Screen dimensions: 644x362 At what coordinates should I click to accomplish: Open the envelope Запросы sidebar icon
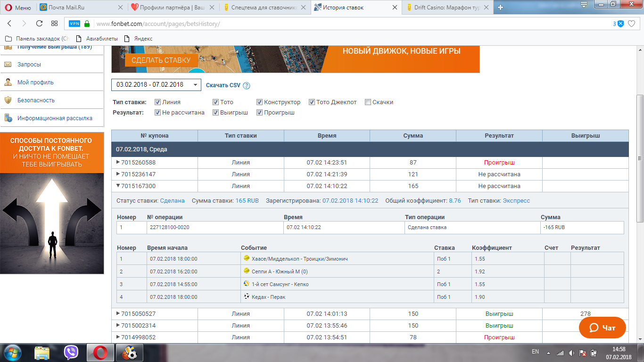click(x=8, y=64)
